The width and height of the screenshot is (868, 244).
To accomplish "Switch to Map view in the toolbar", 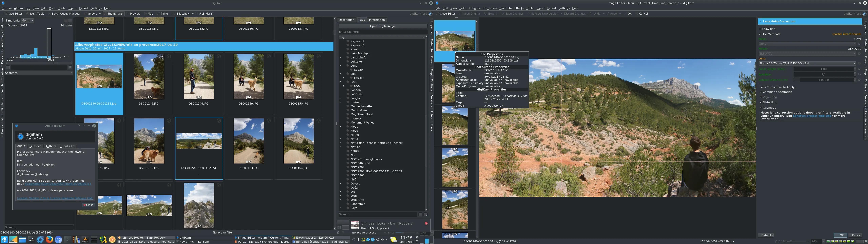I will tap(150, 14).
